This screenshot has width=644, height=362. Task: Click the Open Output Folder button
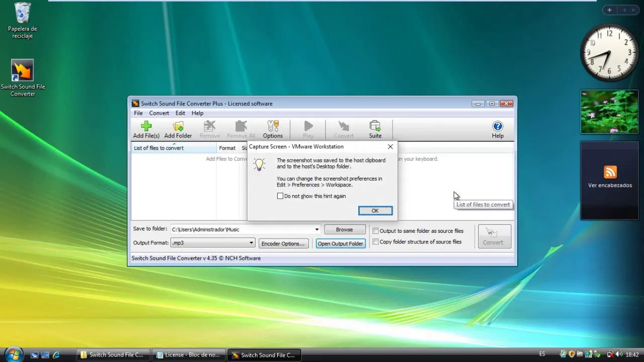[341, 243]
